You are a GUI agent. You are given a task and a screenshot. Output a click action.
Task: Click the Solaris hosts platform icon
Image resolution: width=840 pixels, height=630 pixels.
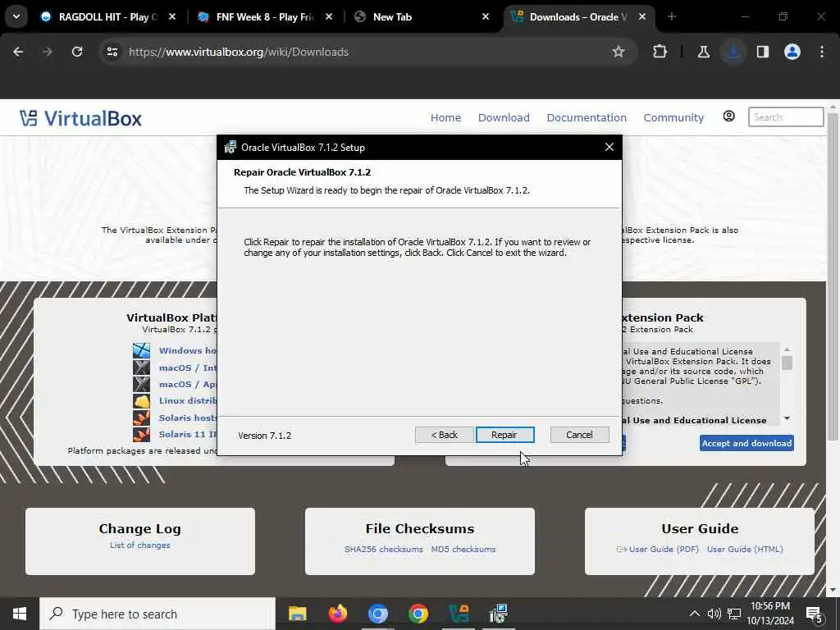tap(141, 418)
